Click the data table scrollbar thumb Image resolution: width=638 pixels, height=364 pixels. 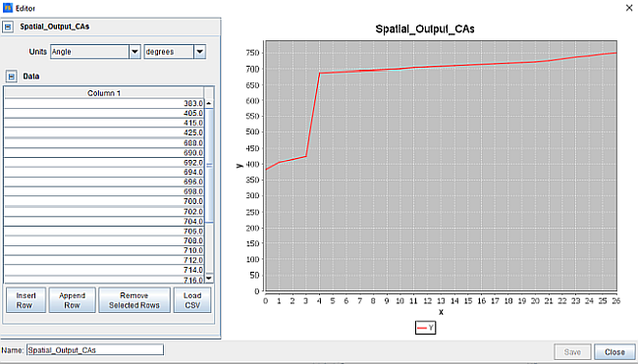[x=209, y=165]
